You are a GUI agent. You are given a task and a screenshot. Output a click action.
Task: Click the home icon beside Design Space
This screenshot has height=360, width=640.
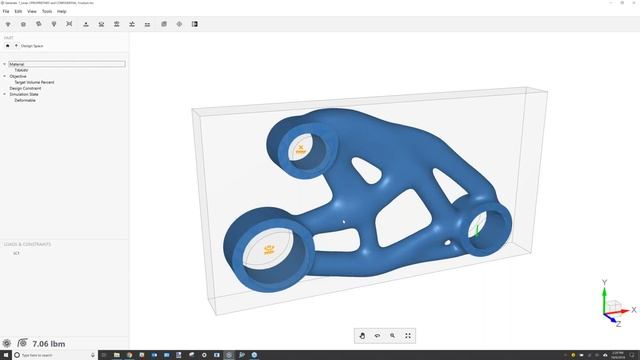pyautogui.click(x=7, y=46)
